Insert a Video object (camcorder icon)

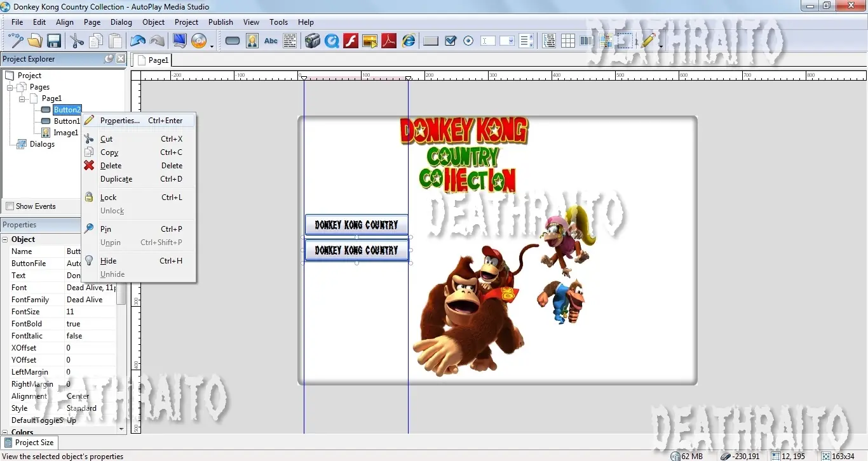[312, 41]
